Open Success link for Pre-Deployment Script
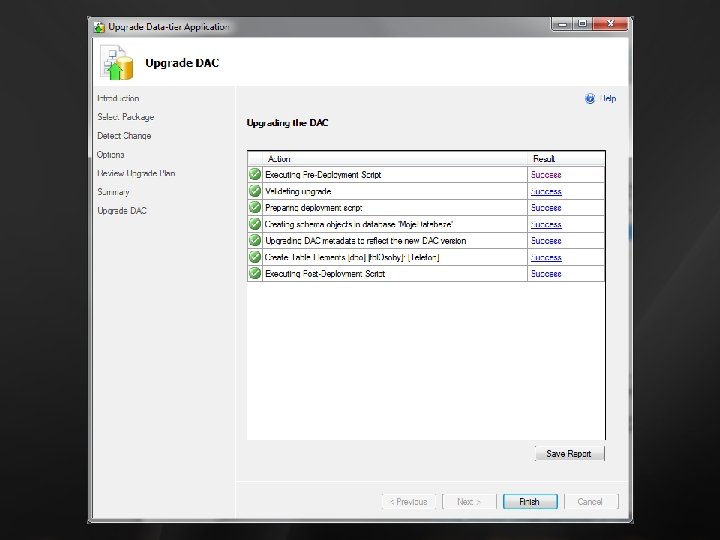Image resolution: width=720 pixels, height=540 pixels. 546,175
